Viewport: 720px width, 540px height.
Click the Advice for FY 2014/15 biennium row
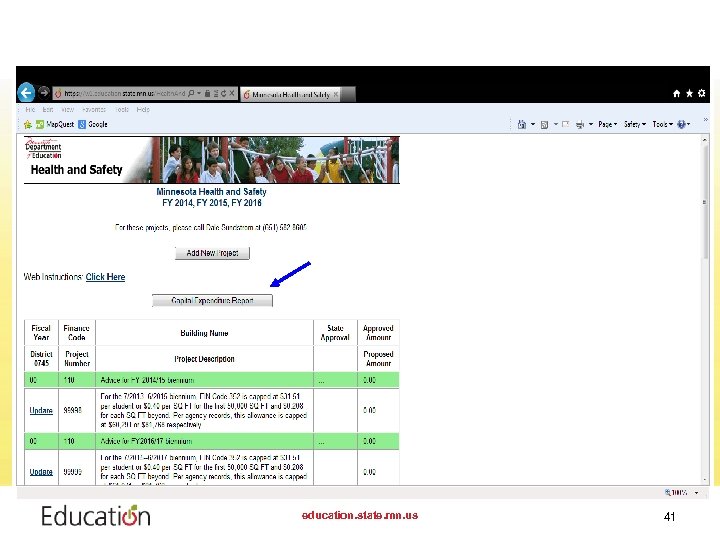(x=212, y=380)
